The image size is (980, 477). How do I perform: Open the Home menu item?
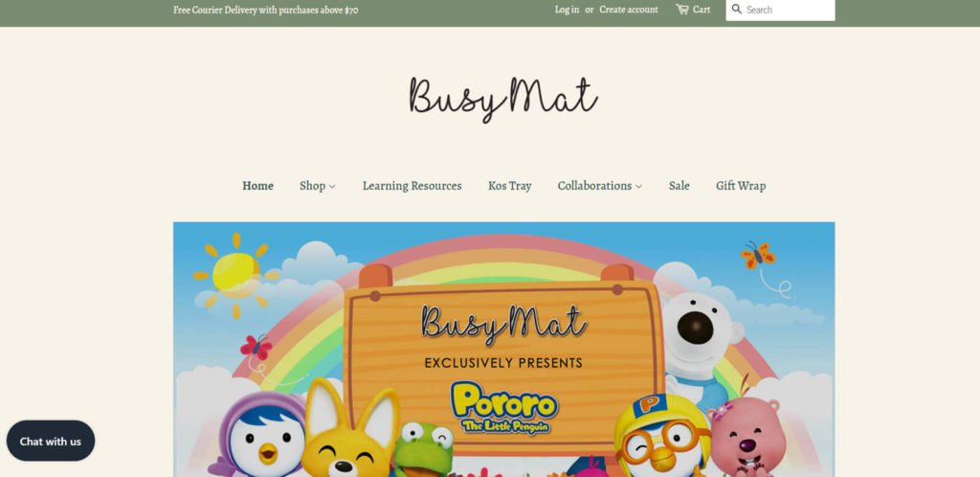257,186
